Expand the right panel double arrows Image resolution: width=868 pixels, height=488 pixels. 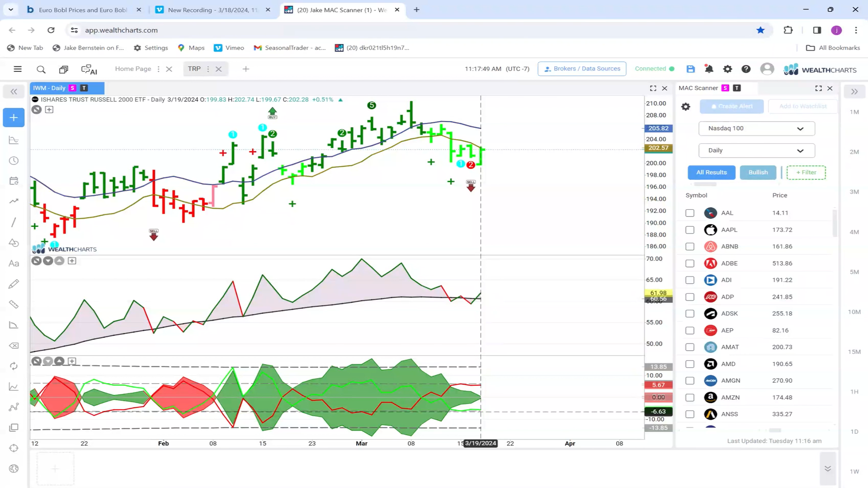pyautogui.click(x=854, y=92)
